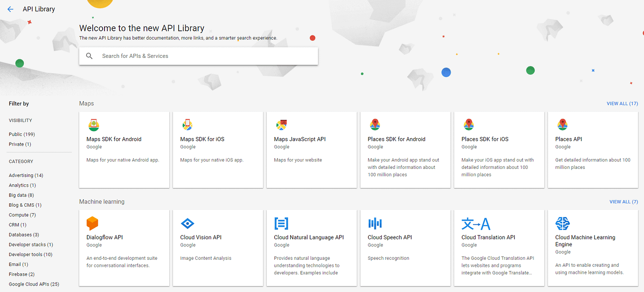
Task: Open View All (7) for Machine learning
Action: (623, 202)
